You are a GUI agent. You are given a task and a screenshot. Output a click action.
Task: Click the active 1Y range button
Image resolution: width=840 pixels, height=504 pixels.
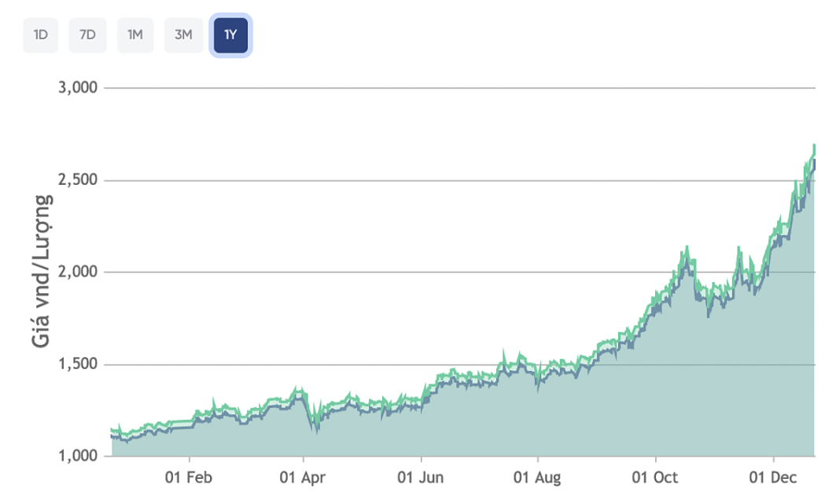tap(230, 35)
